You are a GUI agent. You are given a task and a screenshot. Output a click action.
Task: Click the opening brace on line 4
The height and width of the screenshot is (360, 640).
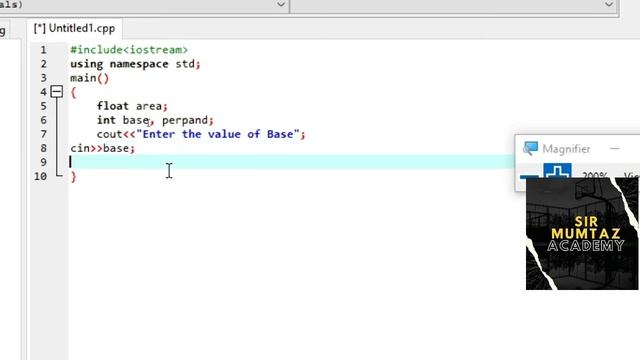(x=73, y=92)
